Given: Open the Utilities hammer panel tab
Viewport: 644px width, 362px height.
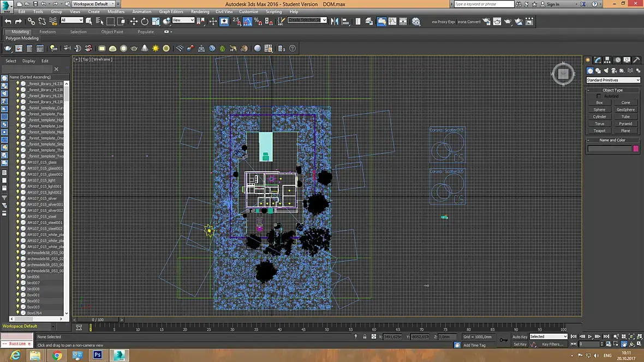Looking at the screenshot, I should (636, 60).
